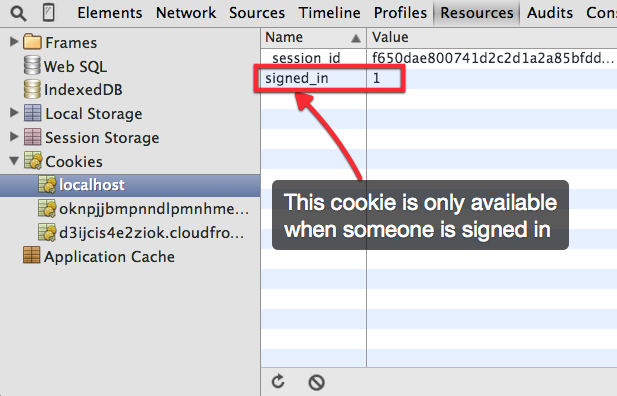Switch to the Network tab
This screenshot has width=617, height=396.
[186, 13]
